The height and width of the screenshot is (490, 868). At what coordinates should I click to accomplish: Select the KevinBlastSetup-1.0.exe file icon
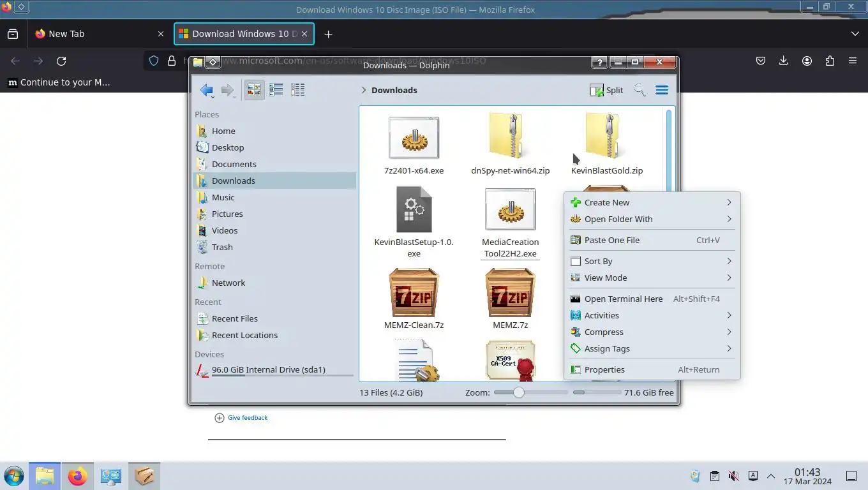[x=414, y=209]
